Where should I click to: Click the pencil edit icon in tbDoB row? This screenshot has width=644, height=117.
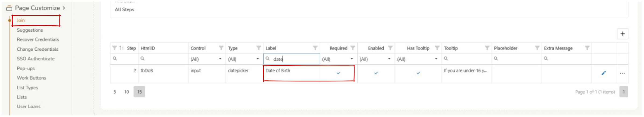click(x=604, y=73)
